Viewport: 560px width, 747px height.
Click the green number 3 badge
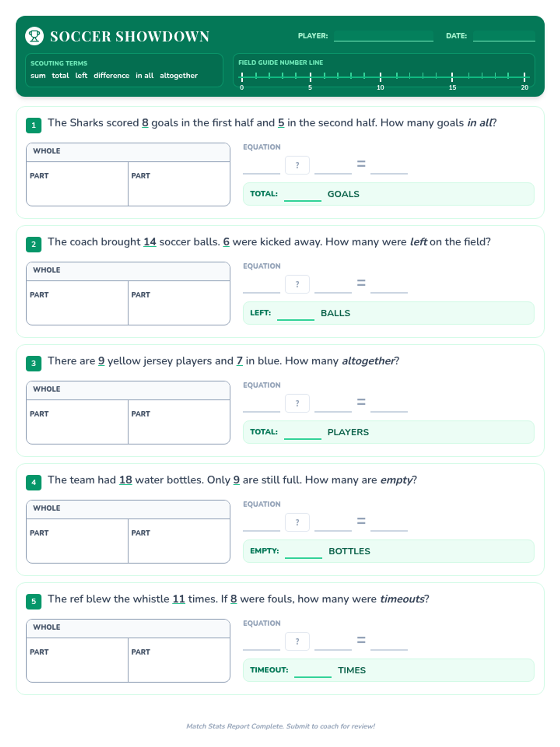tap(34, 363)
